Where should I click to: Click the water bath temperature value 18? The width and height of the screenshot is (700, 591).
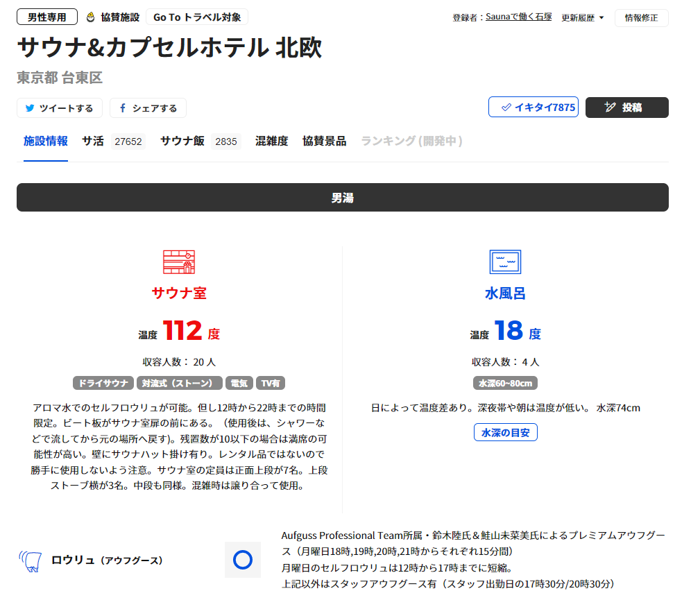pos(509,331)
